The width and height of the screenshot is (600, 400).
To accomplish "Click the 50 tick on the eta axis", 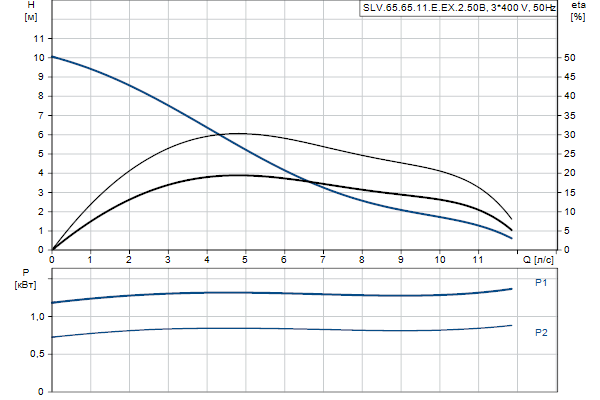I will tap(568, 58).
